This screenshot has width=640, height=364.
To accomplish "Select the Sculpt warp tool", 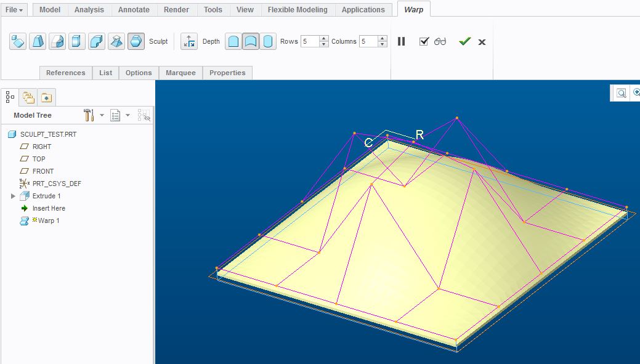I will (x=136, y=41).
